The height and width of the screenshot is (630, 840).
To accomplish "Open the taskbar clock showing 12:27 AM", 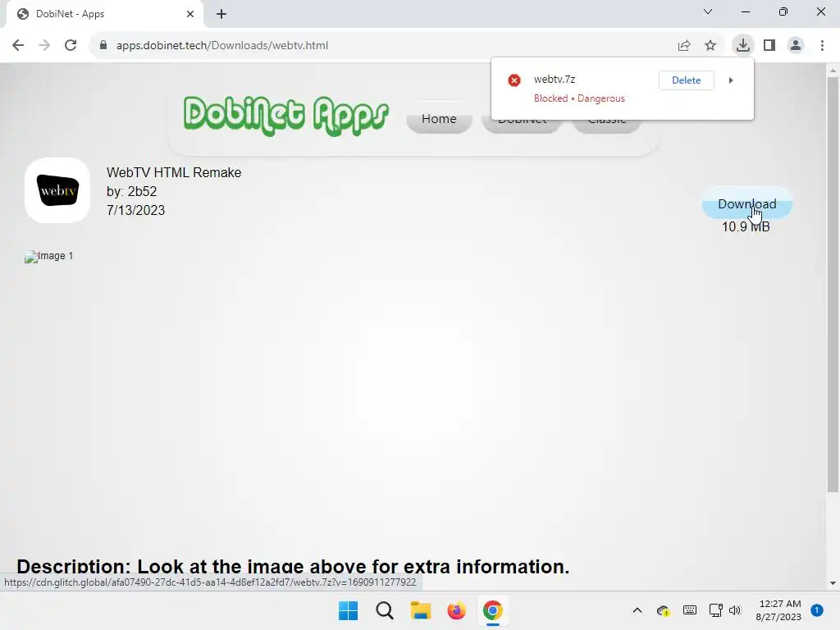I will [x=779, y=610].
